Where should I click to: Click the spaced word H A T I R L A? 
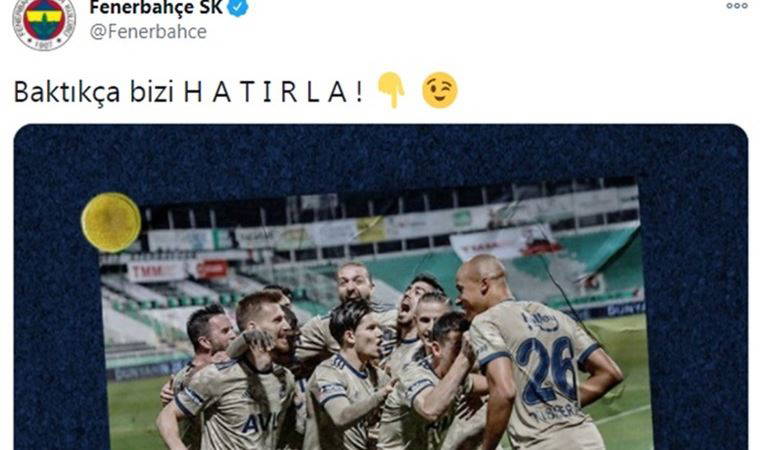265,92
